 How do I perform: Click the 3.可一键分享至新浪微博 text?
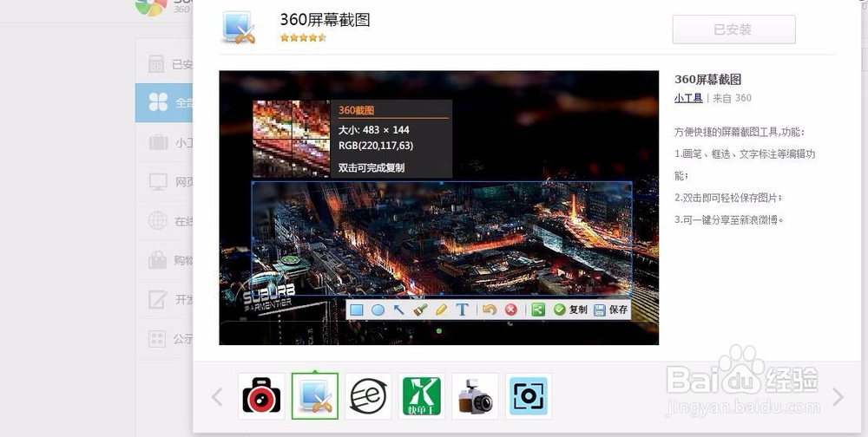729,219
